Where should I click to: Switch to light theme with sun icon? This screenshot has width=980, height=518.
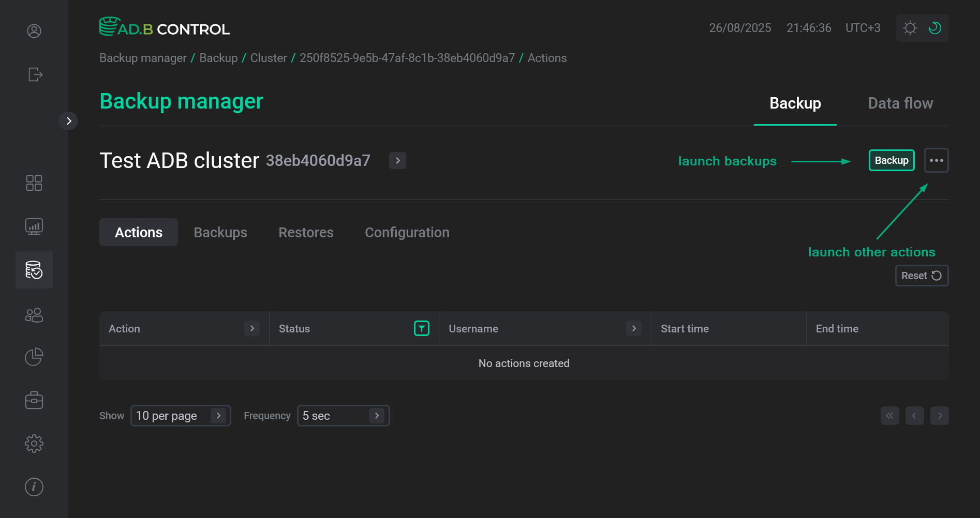910,28
